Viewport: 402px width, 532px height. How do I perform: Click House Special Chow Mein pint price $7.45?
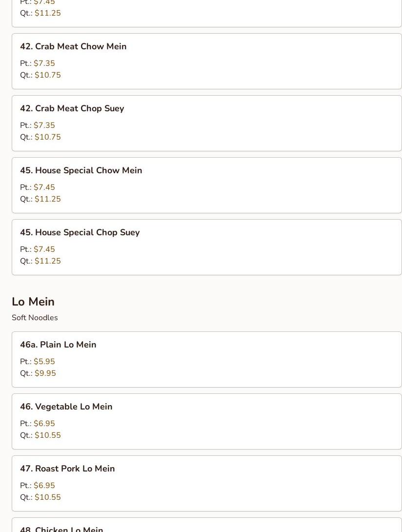click(44, 187)
